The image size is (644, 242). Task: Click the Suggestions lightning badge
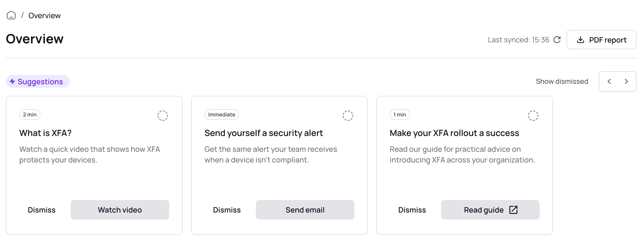pos(38,81)
